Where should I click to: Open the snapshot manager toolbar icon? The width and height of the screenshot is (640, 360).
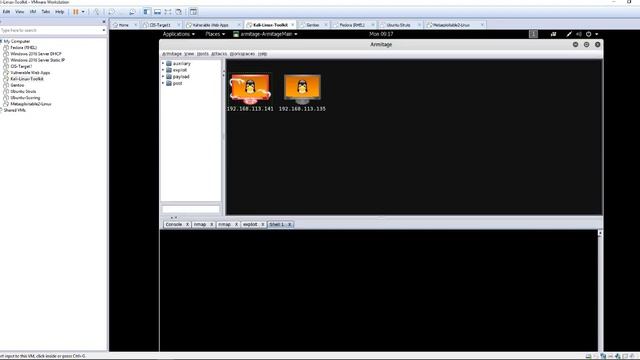(132, 12)
